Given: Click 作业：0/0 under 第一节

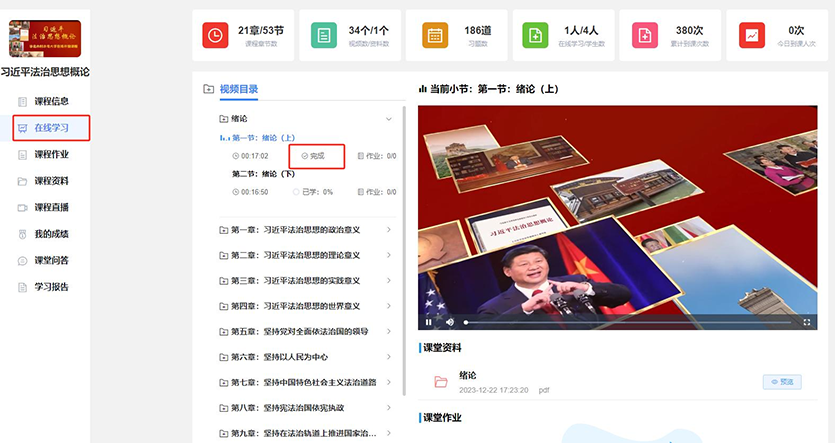Looking at the screenshot, I should coord(377,156).
